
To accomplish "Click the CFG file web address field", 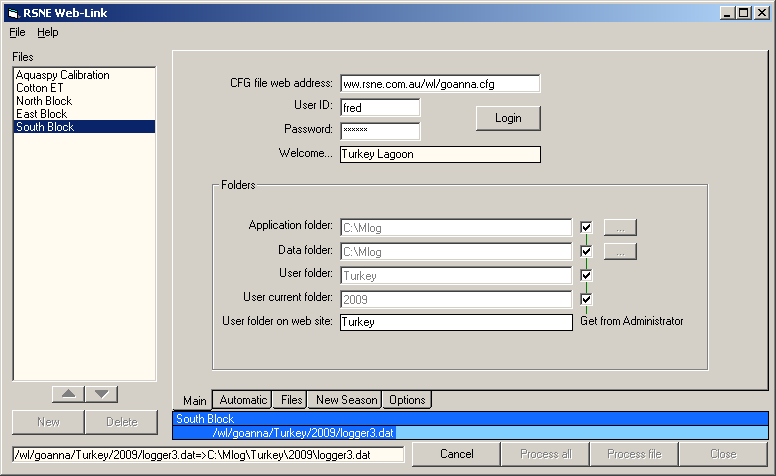I will pyautogui.click(x=439, y=84).
